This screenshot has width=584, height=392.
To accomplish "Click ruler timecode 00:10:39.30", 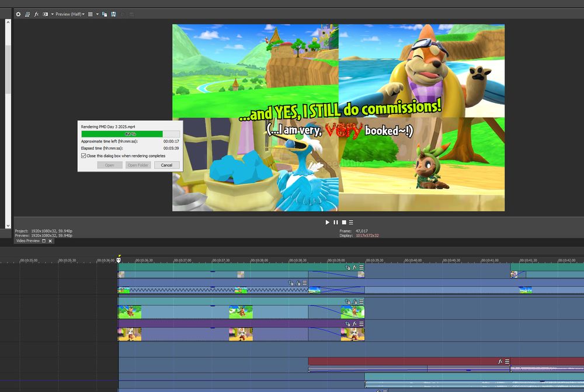I will [x=375, y=261].
